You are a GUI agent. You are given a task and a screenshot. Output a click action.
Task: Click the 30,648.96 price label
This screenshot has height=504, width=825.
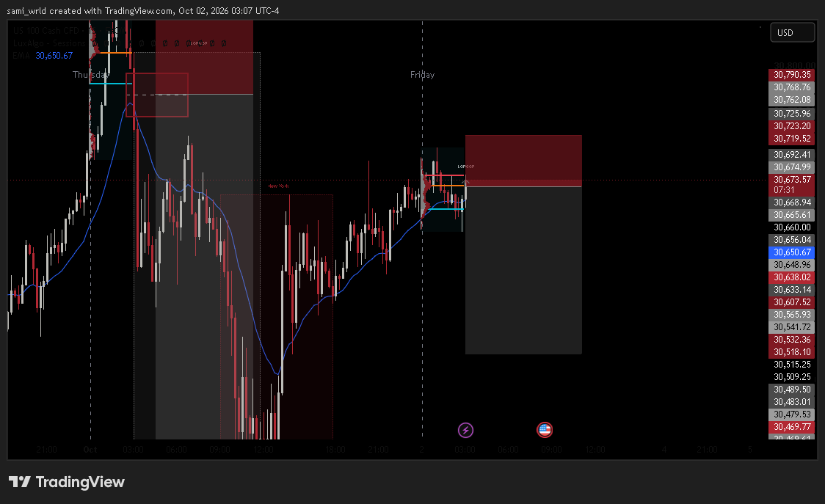pyautogui.click(x=792, y=265)
